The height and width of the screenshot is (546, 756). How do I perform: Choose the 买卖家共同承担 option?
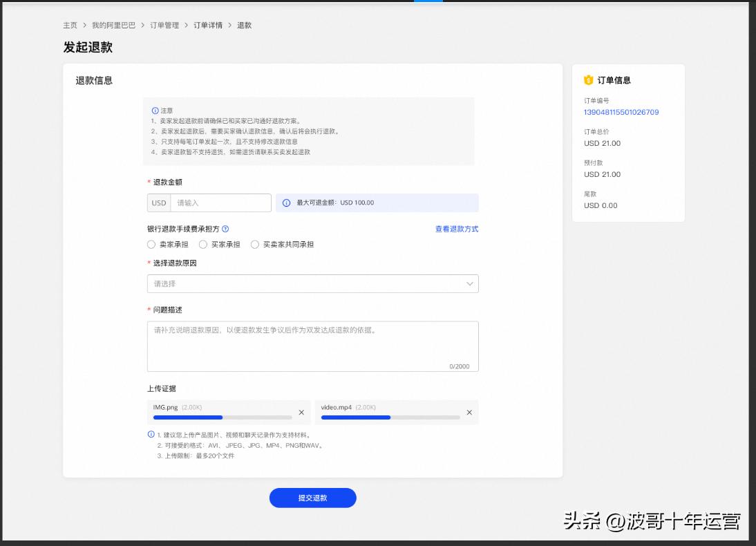[x=256, y=244]
